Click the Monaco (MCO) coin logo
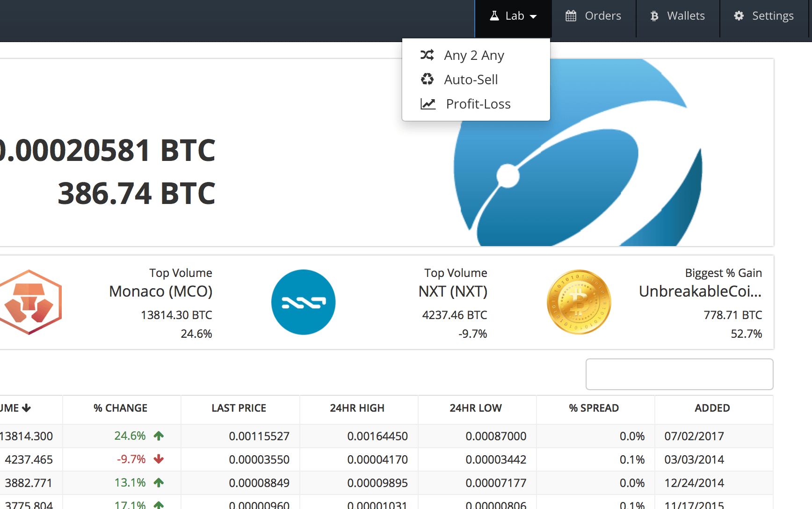The height and width of the screenshot is (509, 812). [31, 302]
